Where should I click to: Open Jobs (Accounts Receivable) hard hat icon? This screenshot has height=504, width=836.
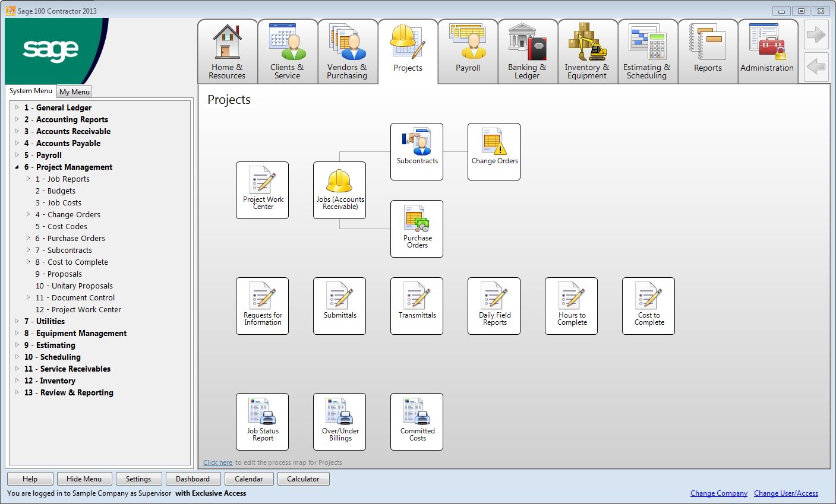click(x=340, y=190)
